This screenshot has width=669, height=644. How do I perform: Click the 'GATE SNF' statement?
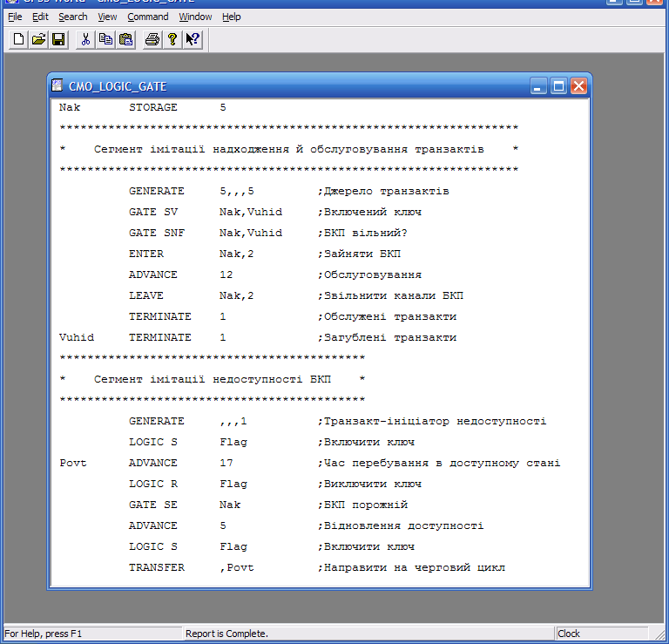(x=157, y=233)
